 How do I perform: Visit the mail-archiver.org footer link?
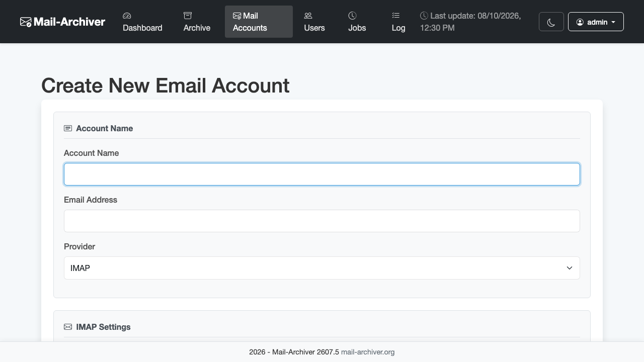[x=368, y=352]
